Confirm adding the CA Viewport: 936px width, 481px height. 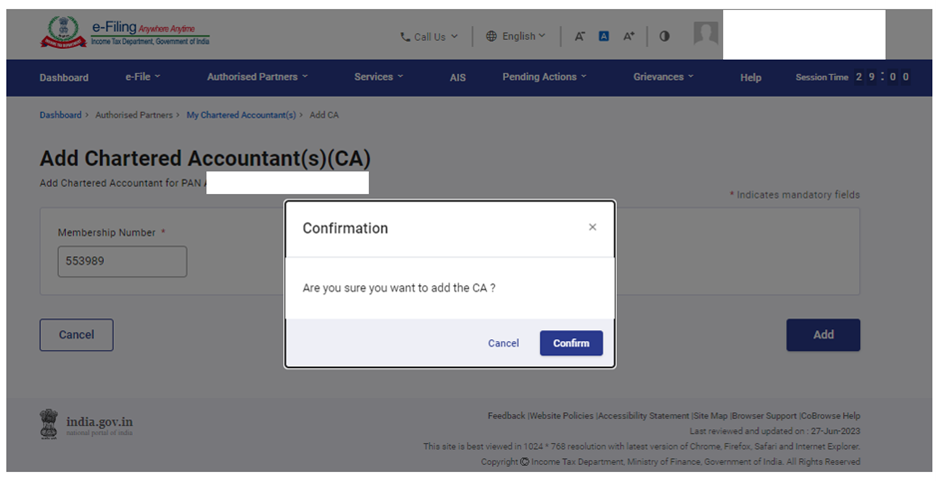coord(571,343)
